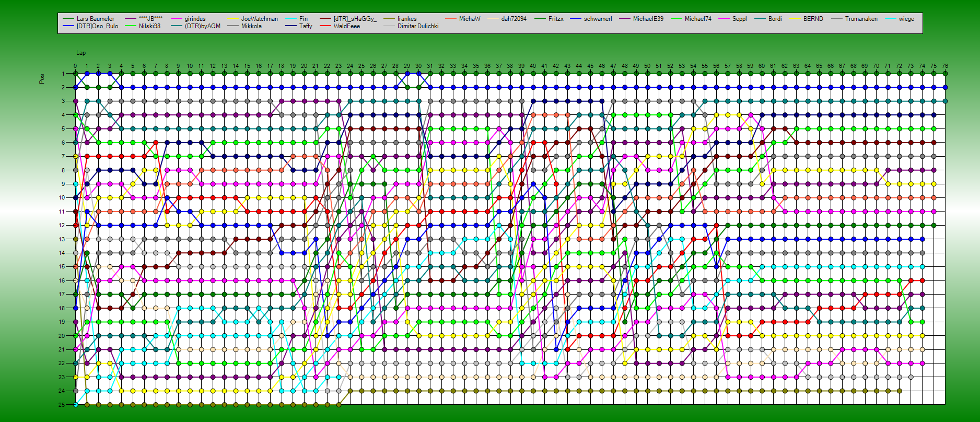Click the (DTR)byAGM legend label
The image size is (980, 422).
coord(202,26)
